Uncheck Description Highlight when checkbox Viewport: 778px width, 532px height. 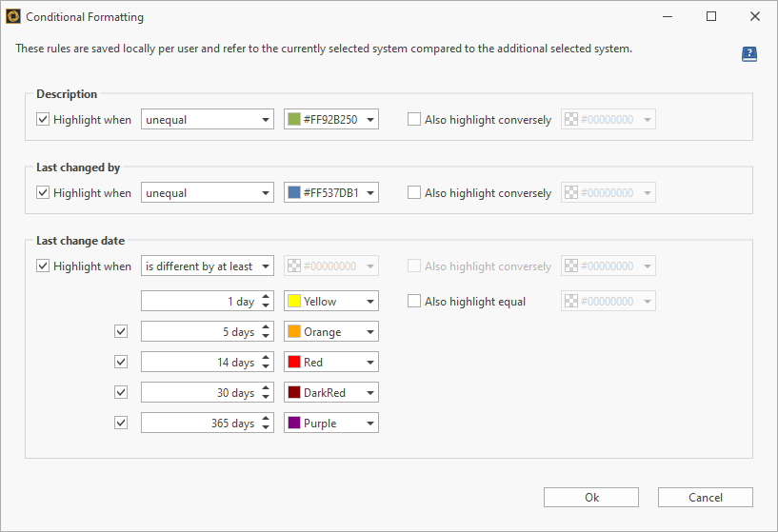tap(43, 120)
